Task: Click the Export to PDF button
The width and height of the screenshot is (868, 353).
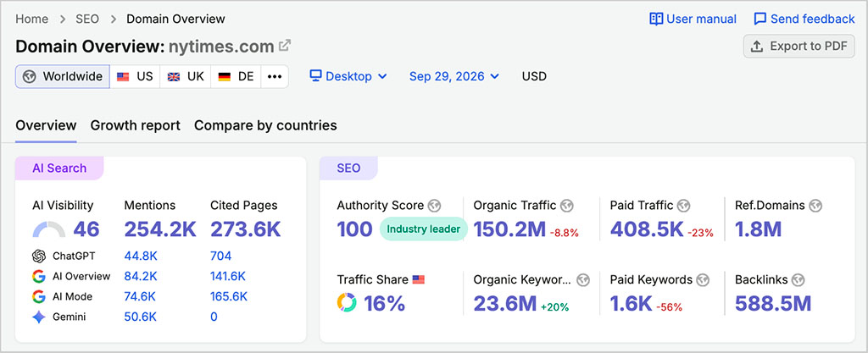Action: pyautogui.click(x=799, y=47)
